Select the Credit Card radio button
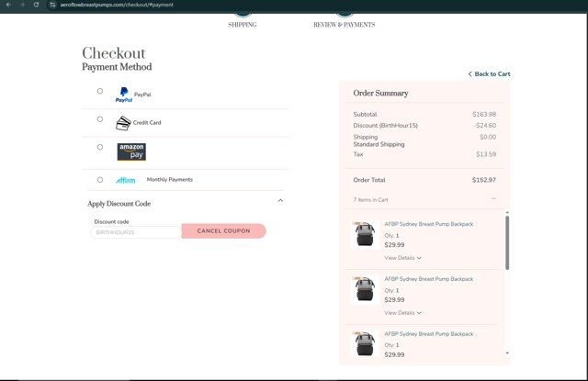The width and height of the screenshot is (588, 381). 100,118
